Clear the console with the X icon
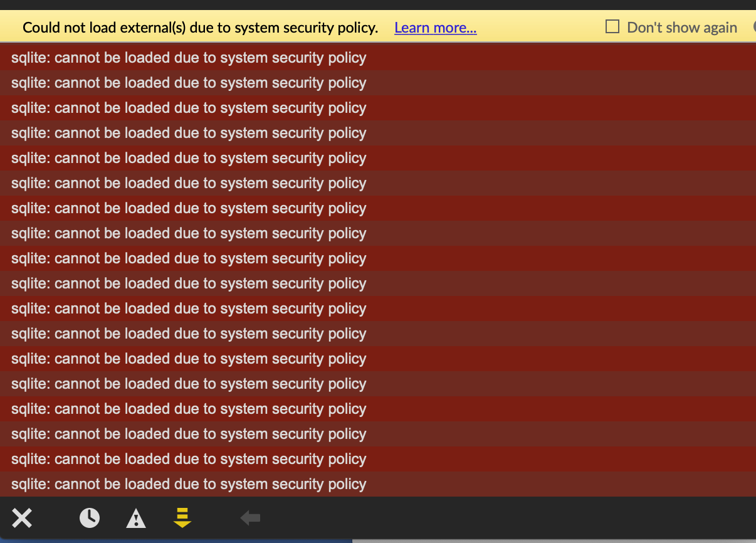Screen dimensions: 756x543 point(22,518)
